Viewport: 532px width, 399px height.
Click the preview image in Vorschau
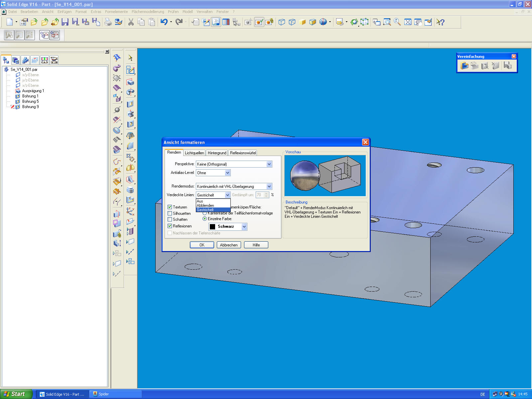pos(325,176)
